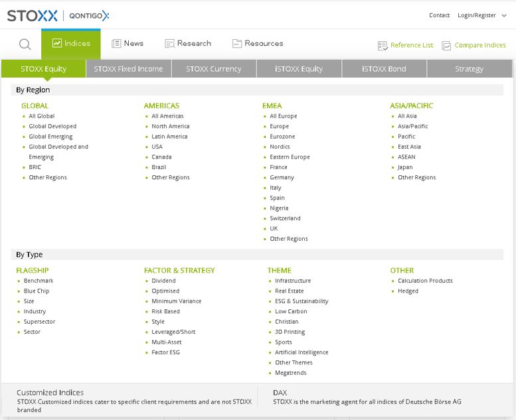Open the iSTOXX Bond tab
Screen dimensions: 516x420
(x=384, y=69)
